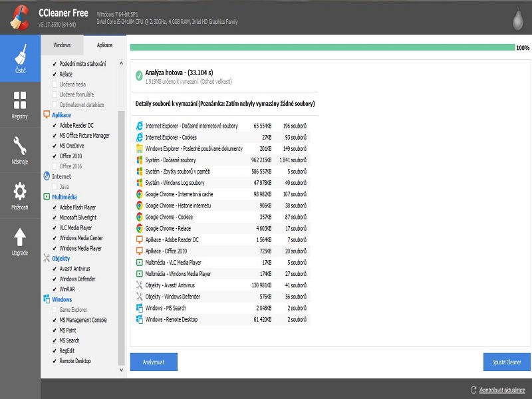The height and width of the screenshot is (399, 532).
Task: Select the Aplikace tab
Action: [x=104, y=45]
